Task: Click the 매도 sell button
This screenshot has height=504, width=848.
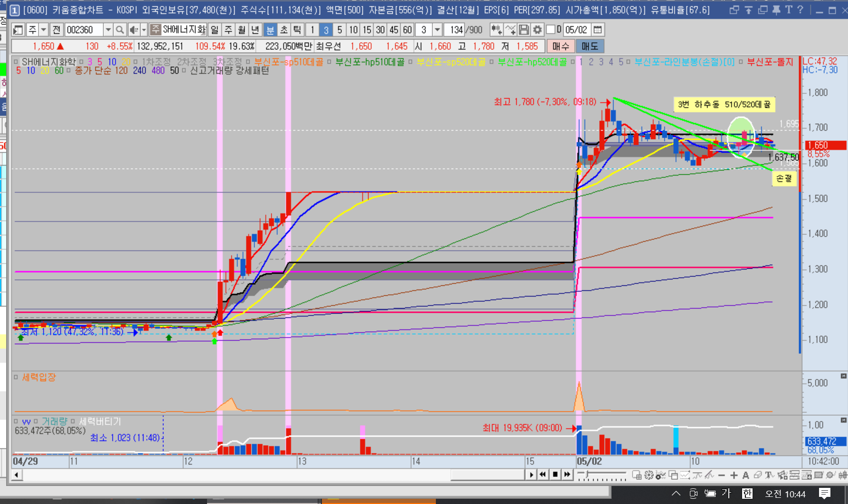Action: tap(590, 47)
